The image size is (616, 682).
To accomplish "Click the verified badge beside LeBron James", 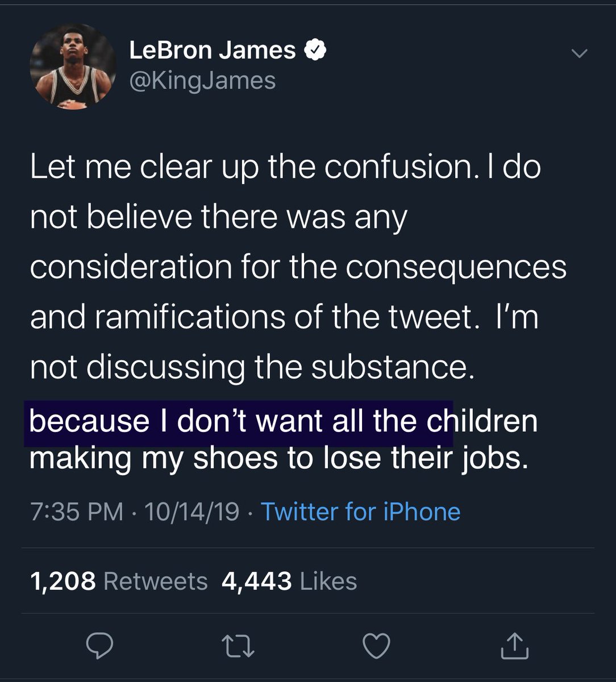I will pyautogui.click(x=315, y=51).
